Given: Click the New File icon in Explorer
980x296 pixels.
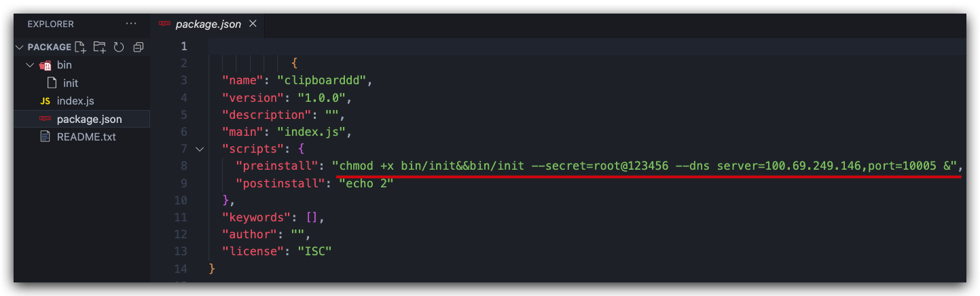Looking at the screenshot, I should pos(81,47).
